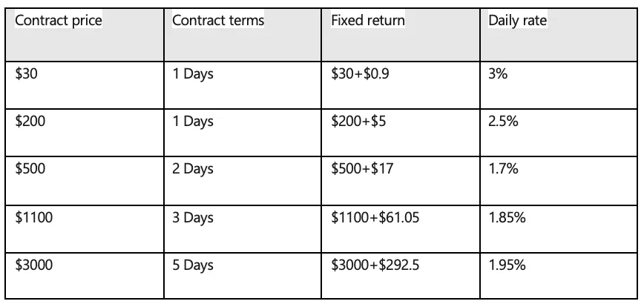Click the 1.7% daily rate cell
The width and height of the screenshot is (644, 304).
pos(502,169)
